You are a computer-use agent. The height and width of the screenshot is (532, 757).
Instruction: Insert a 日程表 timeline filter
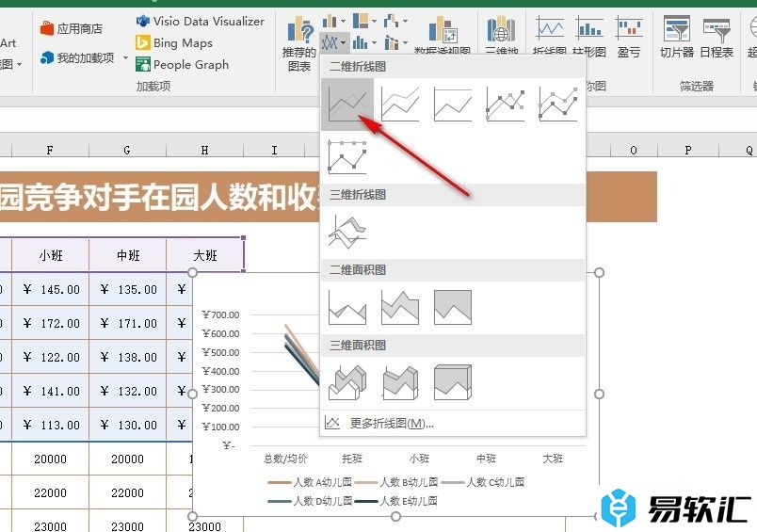coord(717,37)
